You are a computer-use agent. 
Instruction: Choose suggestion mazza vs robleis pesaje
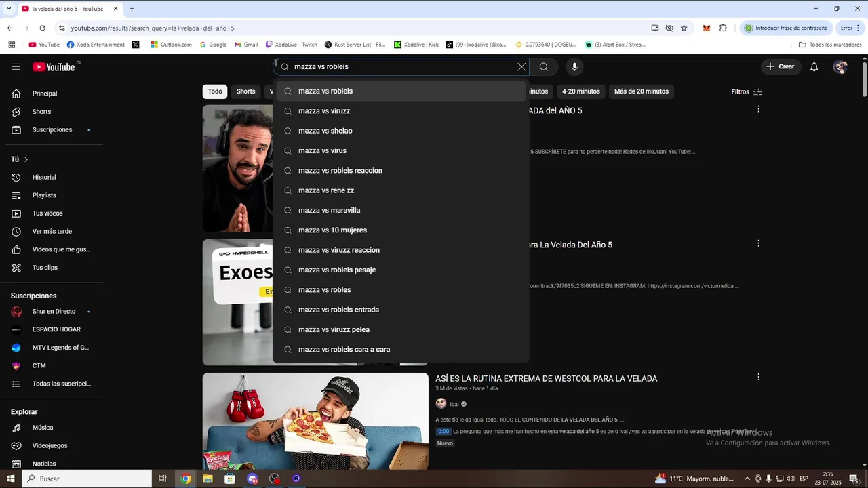(401, 270)
